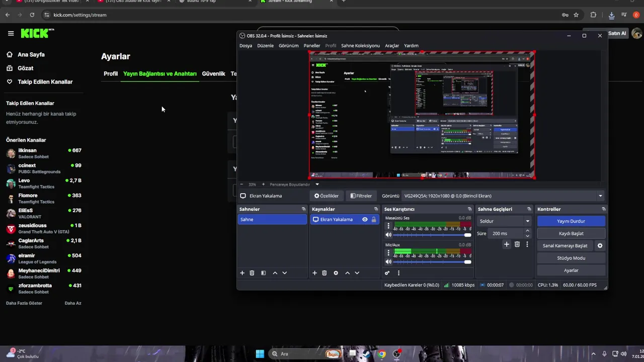Toggle the lock on the Ekran Yakalama source

pos(373,220)
